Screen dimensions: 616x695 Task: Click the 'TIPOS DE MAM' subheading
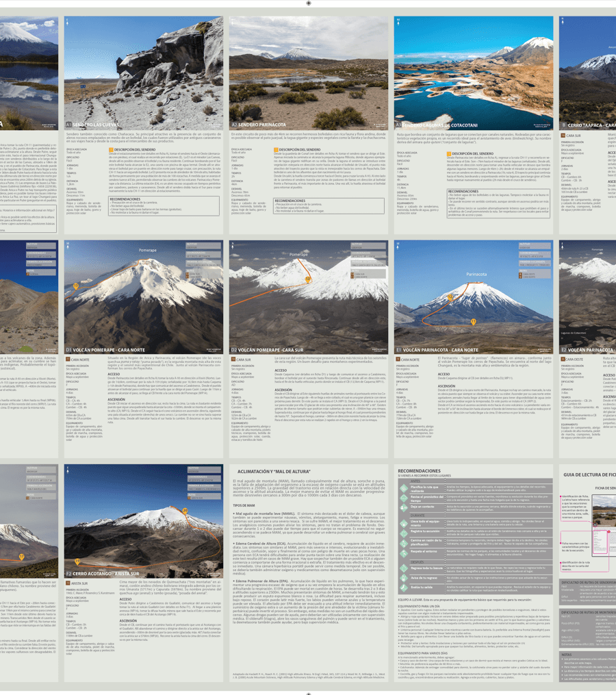[244, 505]
